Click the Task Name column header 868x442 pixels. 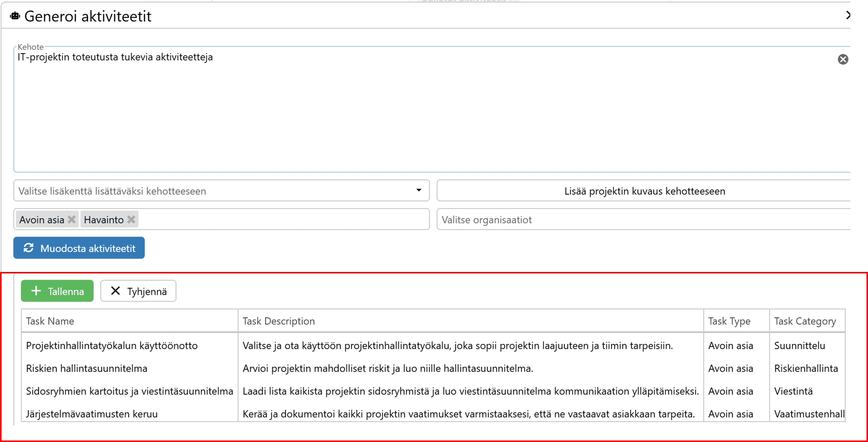click(x=50, y=321)
